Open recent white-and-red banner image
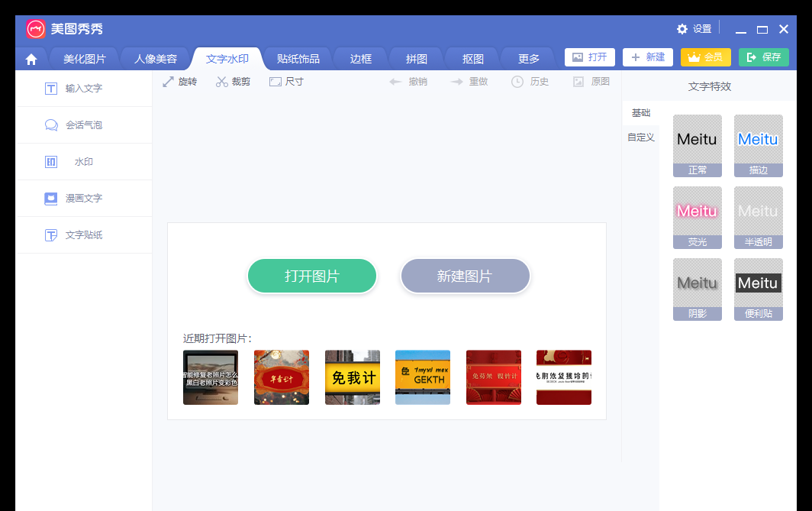Viewport: 812px width, 511px height. click(564, 377)
